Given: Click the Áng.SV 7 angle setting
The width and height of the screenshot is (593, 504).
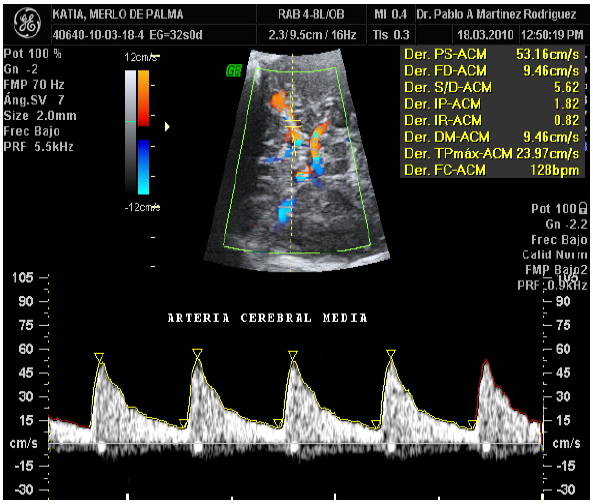Looking at the screenshot, I should pos(34,100).
